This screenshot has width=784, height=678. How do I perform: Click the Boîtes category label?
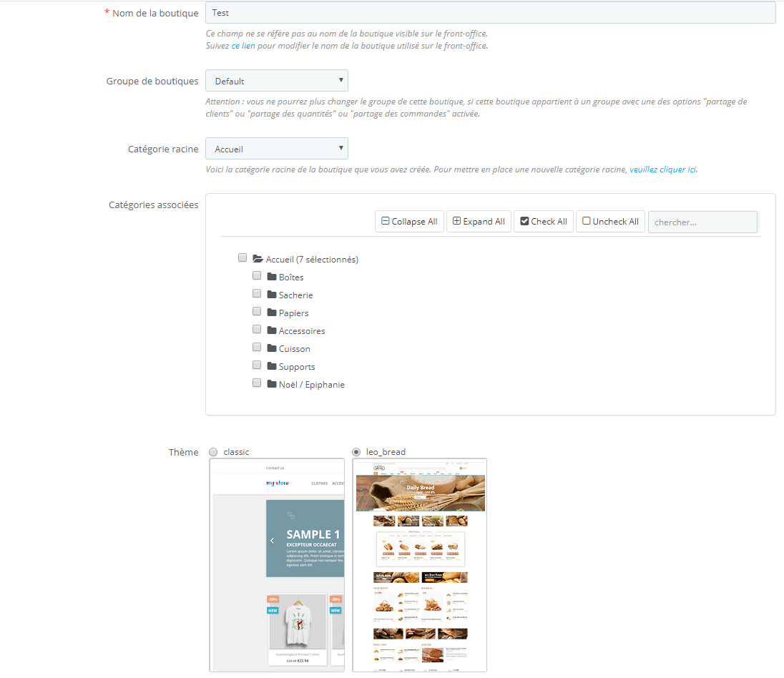point(291,277)
